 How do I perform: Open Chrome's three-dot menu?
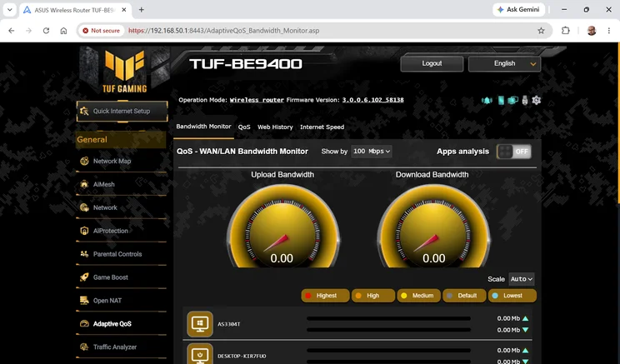(x=609, y=31)
